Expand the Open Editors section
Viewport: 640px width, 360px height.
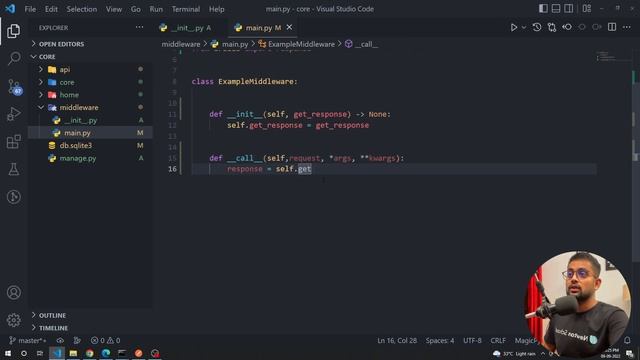(61, 44)
